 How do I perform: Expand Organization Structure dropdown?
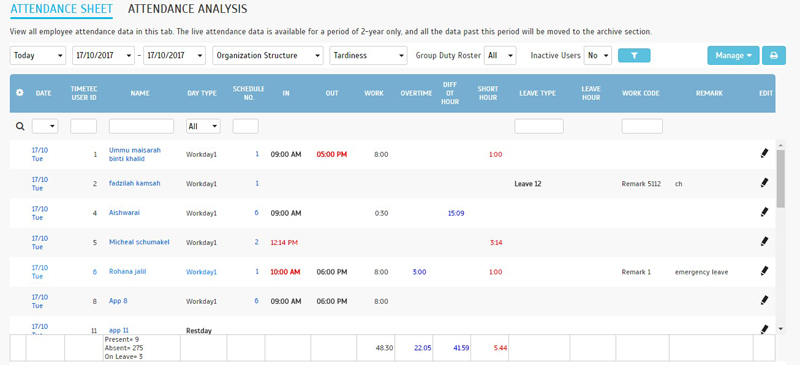pyautogui.click(x=268, y=56)
